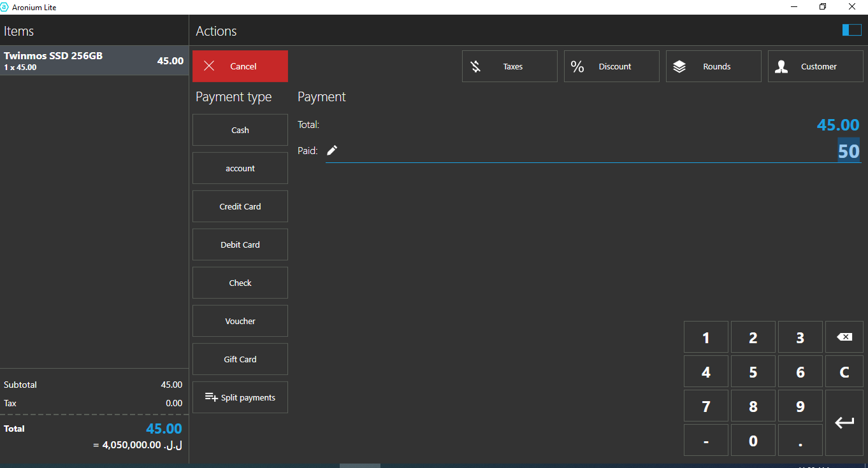
Task: Toggle the panel layout switch in Actions header
Action: (851, 31)
